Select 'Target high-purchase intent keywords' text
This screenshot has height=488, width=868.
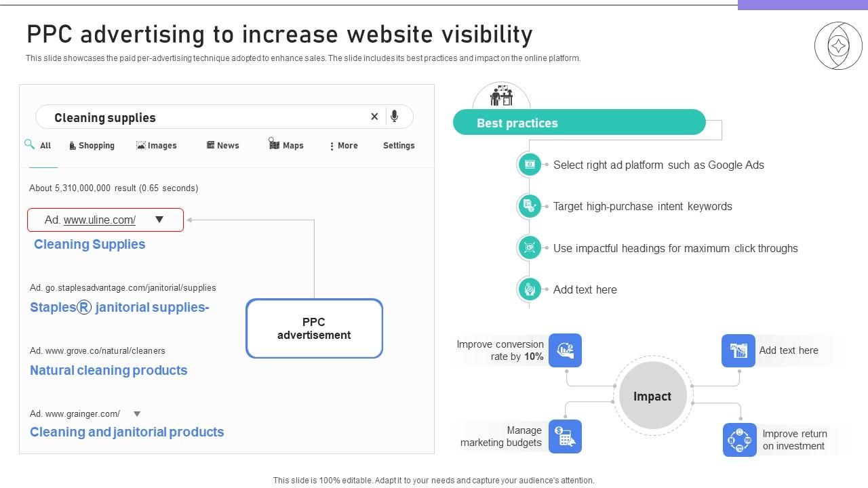(x=643, y=206)
